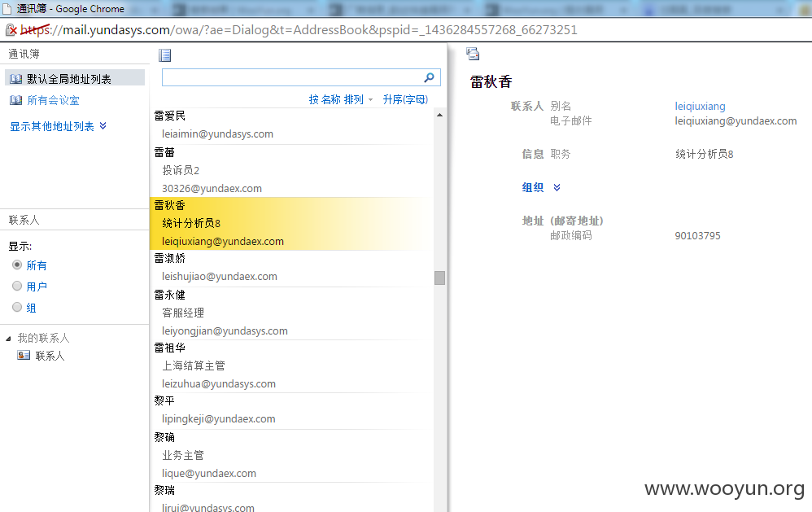Image resolution: width=812 pixels, height=512 pixels.
Task: Select email leiaimin@yundasys.com
Action: 217,133
